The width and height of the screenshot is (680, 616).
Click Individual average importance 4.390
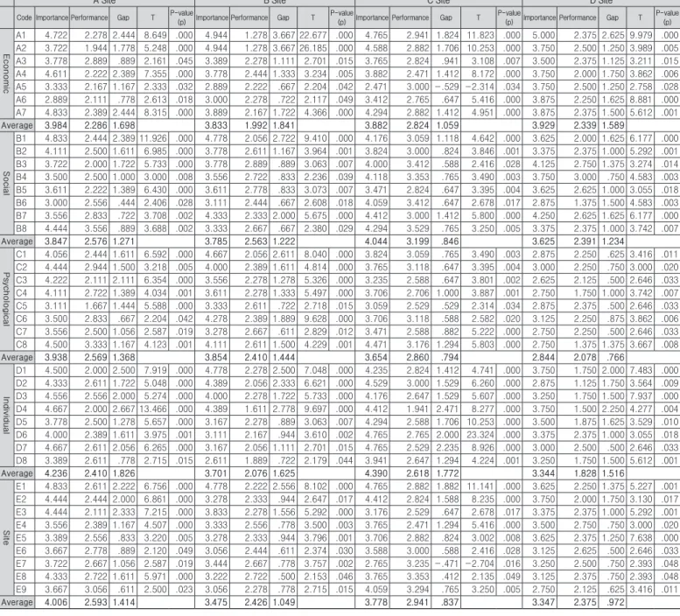click(x=376, y=473)
